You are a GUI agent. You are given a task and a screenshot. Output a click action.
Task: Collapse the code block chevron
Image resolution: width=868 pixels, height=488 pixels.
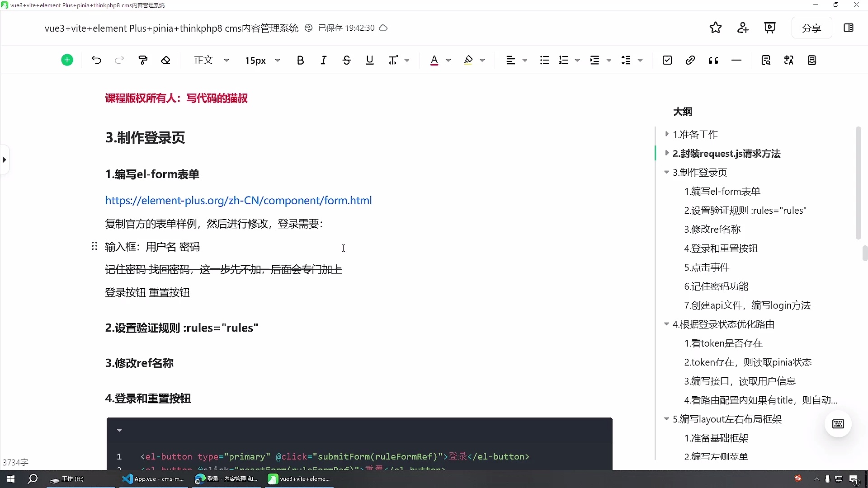coord(119,430)
